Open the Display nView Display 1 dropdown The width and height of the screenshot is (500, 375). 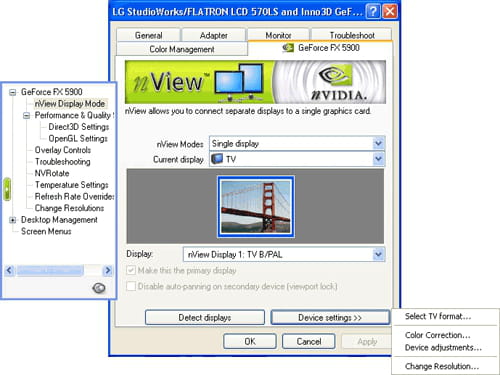[x=378, y=255]
